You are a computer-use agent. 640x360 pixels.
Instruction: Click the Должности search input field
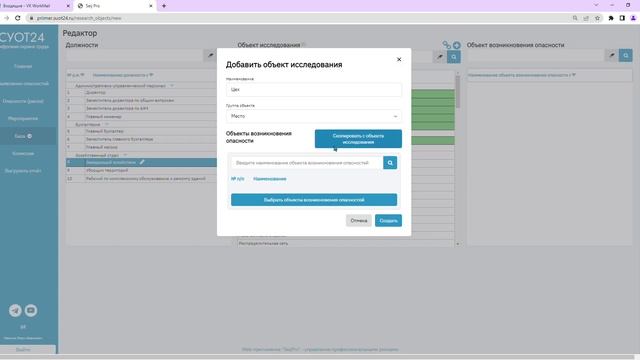click(x=135, y=55)
